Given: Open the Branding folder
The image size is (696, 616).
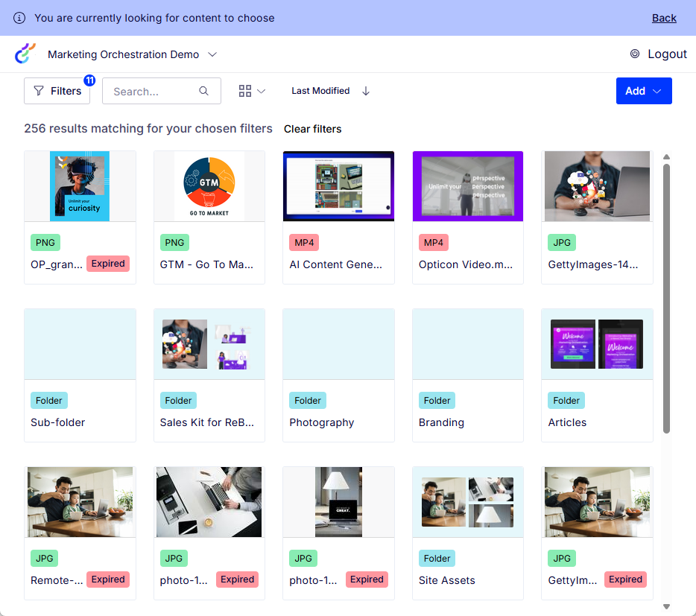Looking at the screenshot, I should click(468, 375).
